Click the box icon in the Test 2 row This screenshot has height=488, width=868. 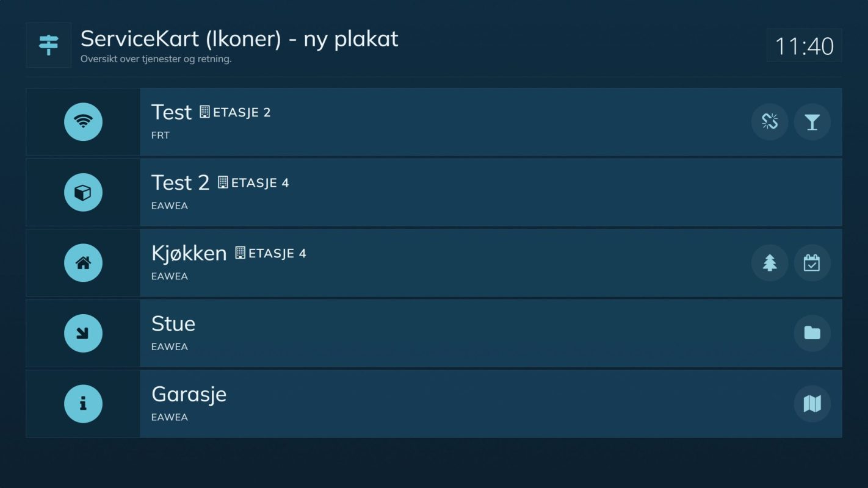pos(83,193)
